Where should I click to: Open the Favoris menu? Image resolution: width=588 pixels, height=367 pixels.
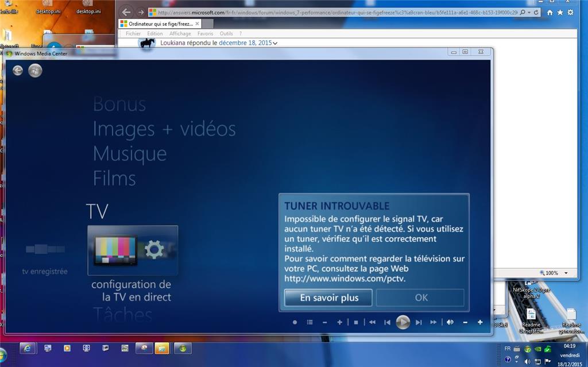tap(205, 33)
